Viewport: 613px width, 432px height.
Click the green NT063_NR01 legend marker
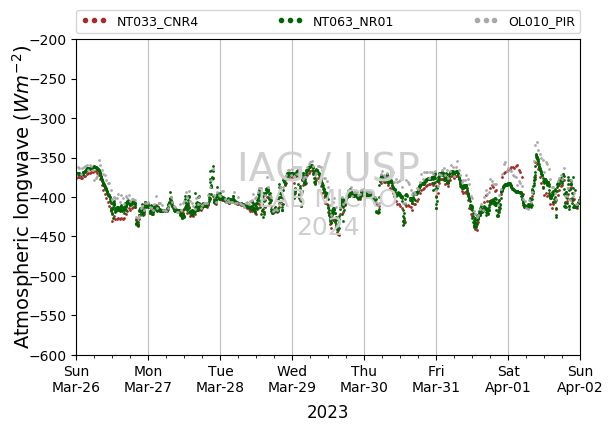pyautogui.click(x=290, y=21)
